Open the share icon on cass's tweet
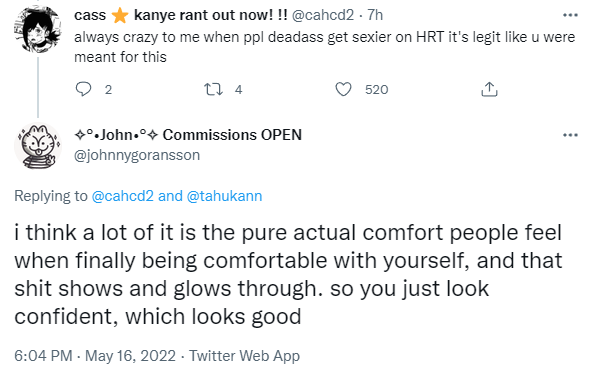 point(489,89)
